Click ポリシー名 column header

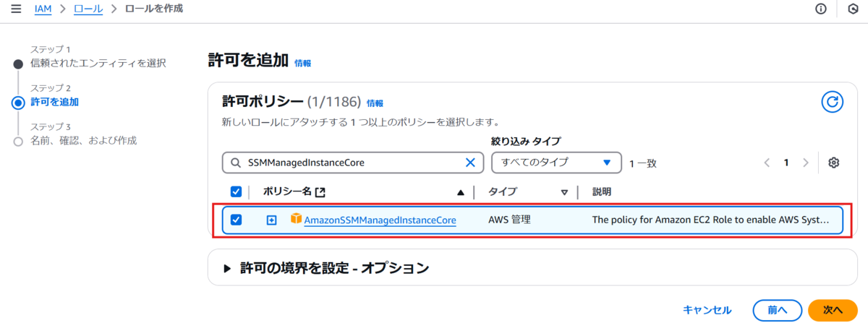287,191
